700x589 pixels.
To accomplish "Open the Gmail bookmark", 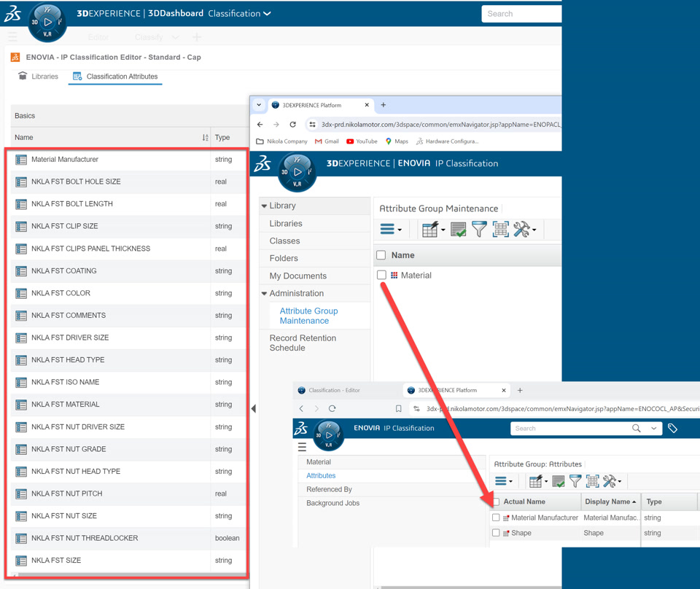I will coord(327,141).
